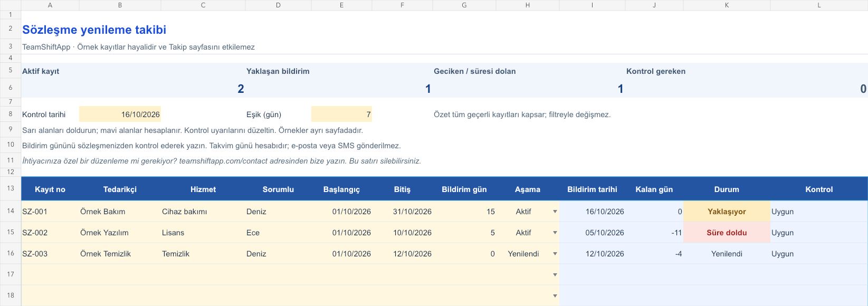This screenshot has width=868, height=306.
Task: Select the 'Lisans' service cell
Action: point(203,233)
